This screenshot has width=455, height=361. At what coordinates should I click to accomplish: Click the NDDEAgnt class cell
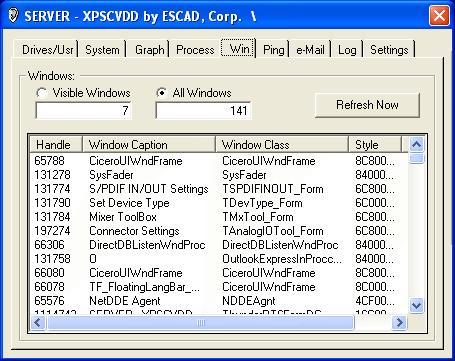click(249, 301)
